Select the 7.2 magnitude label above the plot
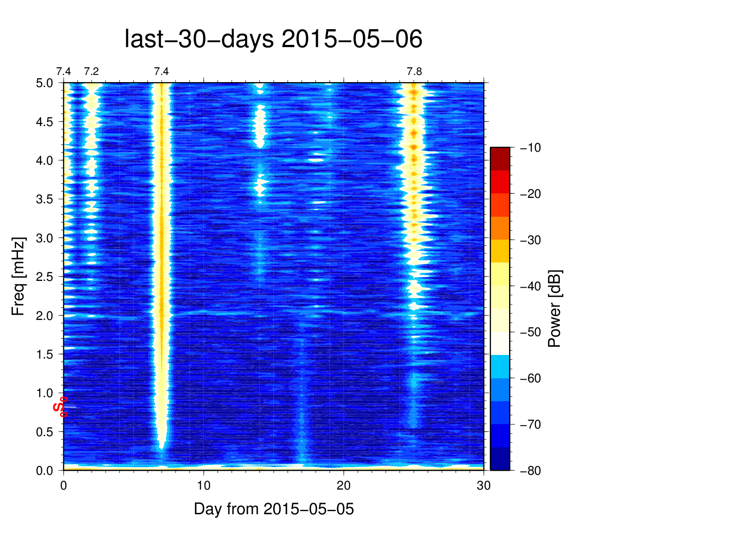 [91, 72]
